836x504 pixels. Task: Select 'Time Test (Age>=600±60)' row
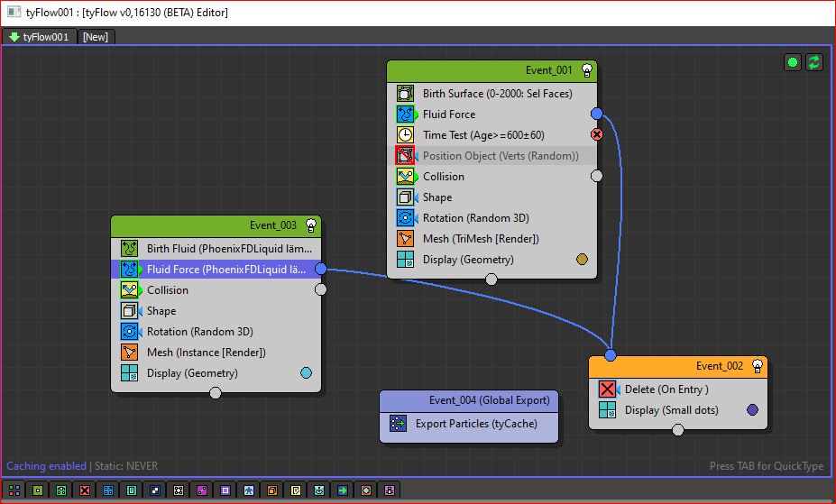tap(491, 135)
